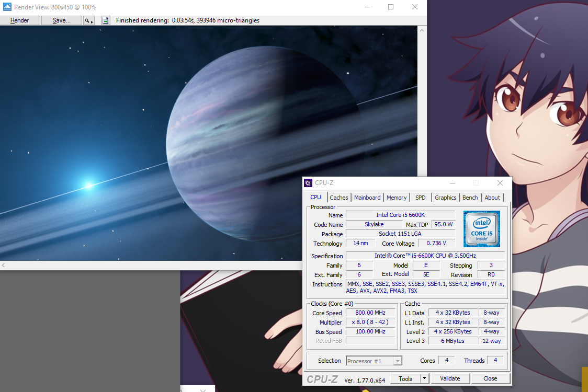Click the render view horizontal scrollbar left arrow
The width and height of the screenshot is (588, 392).
[x=3, y=266]
